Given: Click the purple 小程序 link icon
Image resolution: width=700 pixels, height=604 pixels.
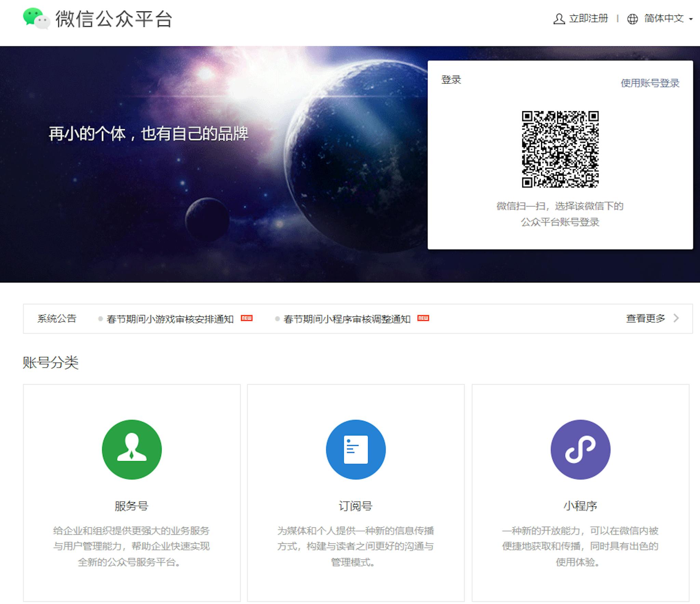Looking at the screenshot, I should point(580,449).
